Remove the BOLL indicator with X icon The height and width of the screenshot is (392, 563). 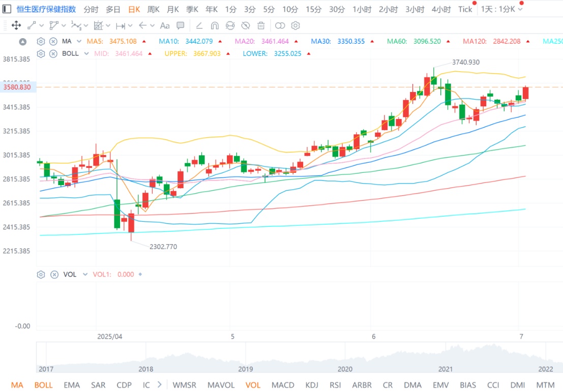[53, 53]
